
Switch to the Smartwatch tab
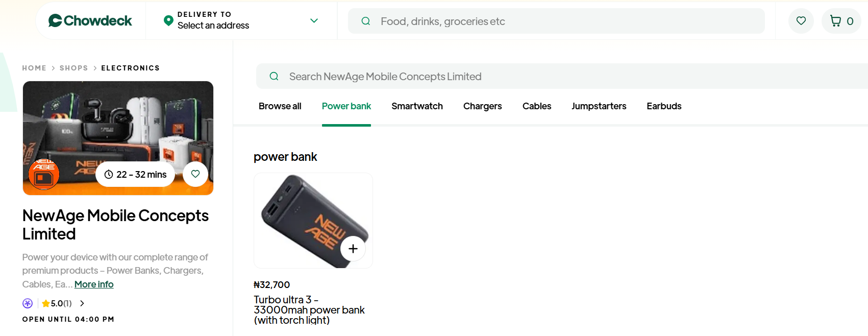(417, 106)
